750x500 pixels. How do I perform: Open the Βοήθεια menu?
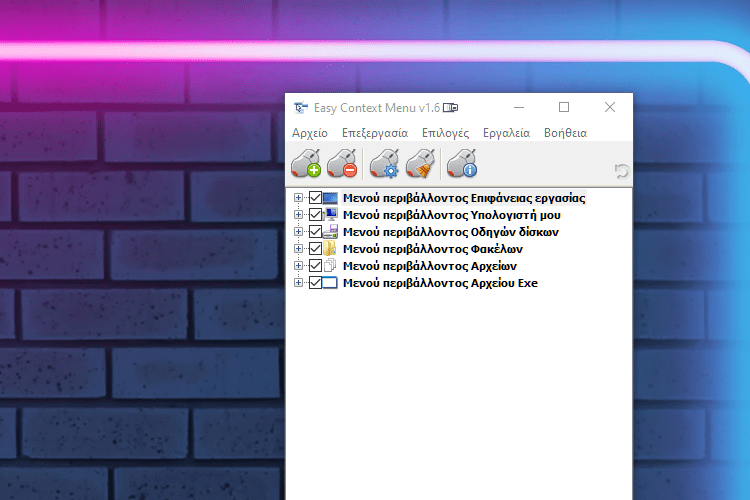(x=565, y=133)
